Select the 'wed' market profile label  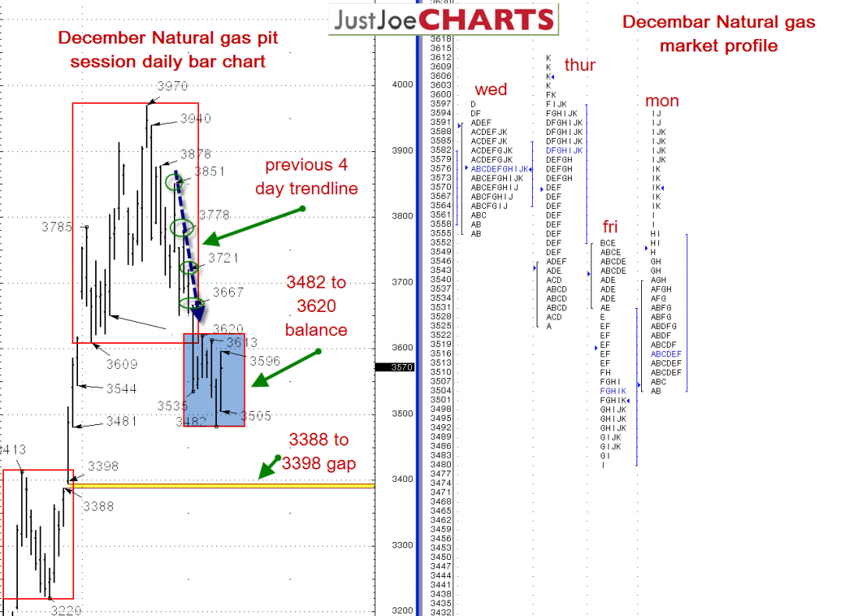pyautogui.click(x=491, y=90)
